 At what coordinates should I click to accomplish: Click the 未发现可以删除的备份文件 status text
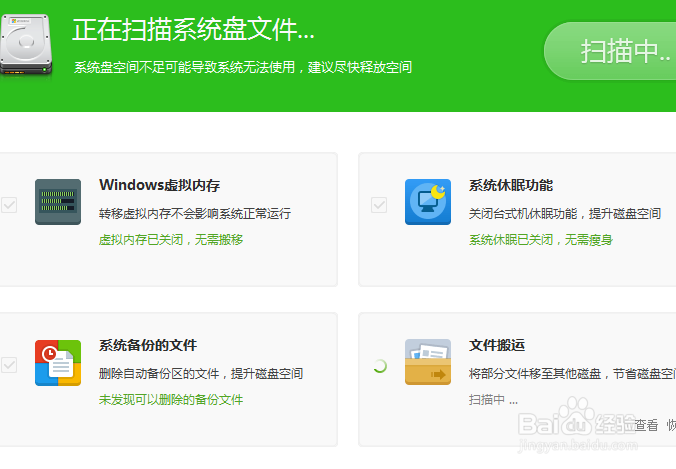(x=171, y=400)
